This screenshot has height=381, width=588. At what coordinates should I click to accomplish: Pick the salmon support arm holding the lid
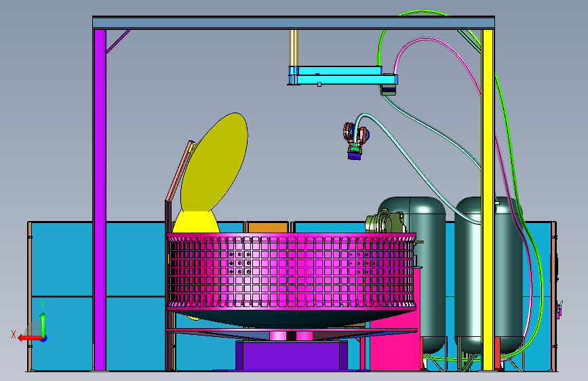click(180, 171)
